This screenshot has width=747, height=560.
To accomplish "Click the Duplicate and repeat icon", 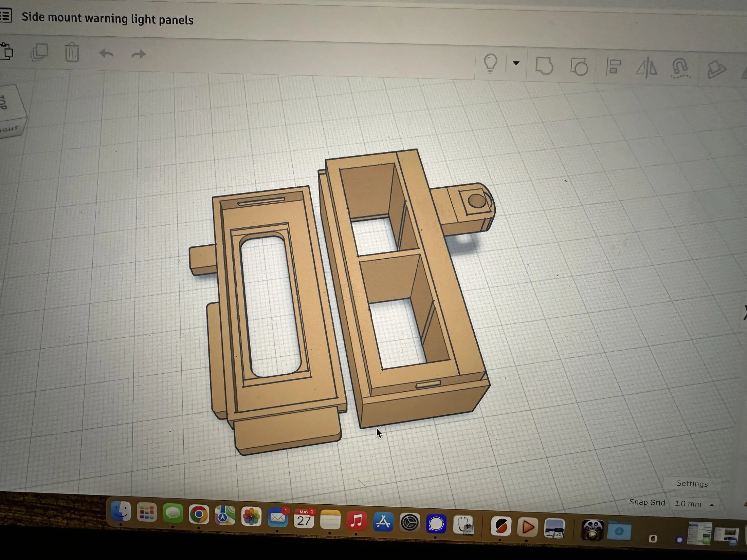I will (39, 52).
